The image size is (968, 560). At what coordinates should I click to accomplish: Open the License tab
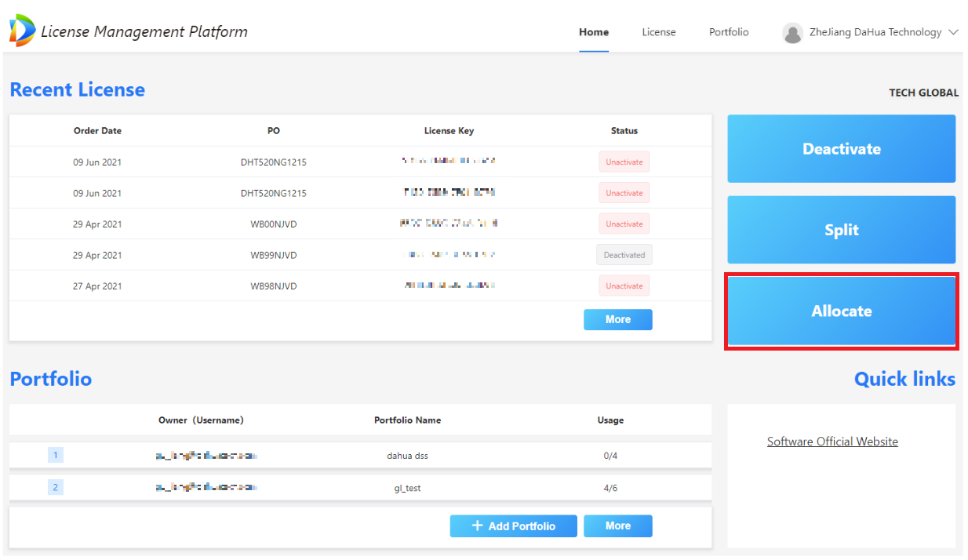(x=659, y=32)
